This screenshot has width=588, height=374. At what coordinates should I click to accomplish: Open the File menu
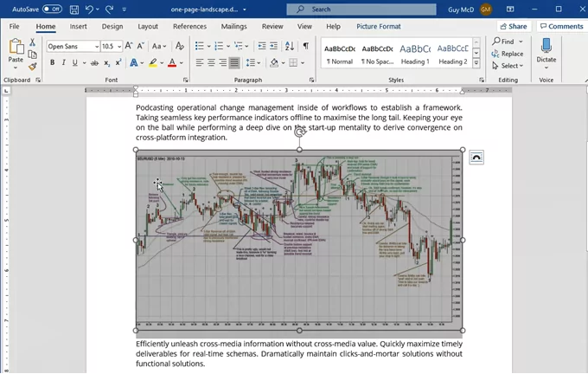(14, 26)
